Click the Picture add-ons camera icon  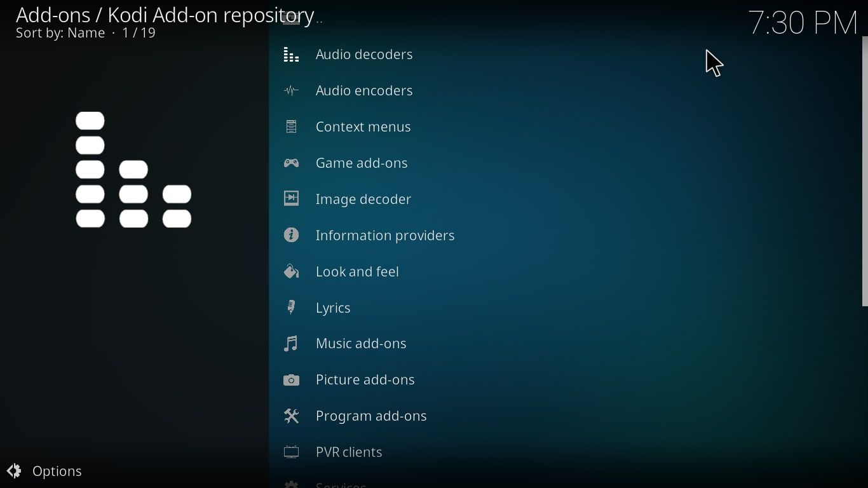(291, 380)
